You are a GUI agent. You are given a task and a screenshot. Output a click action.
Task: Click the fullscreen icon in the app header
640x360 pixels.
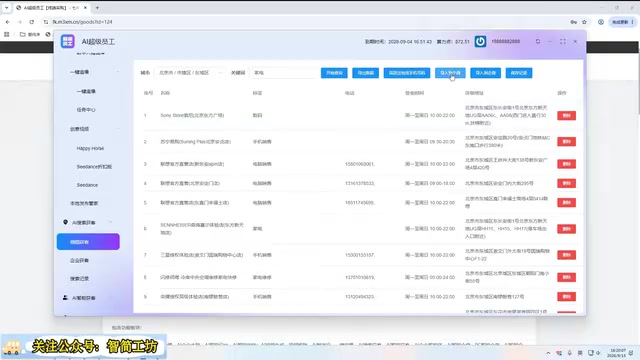click(563, 41)
